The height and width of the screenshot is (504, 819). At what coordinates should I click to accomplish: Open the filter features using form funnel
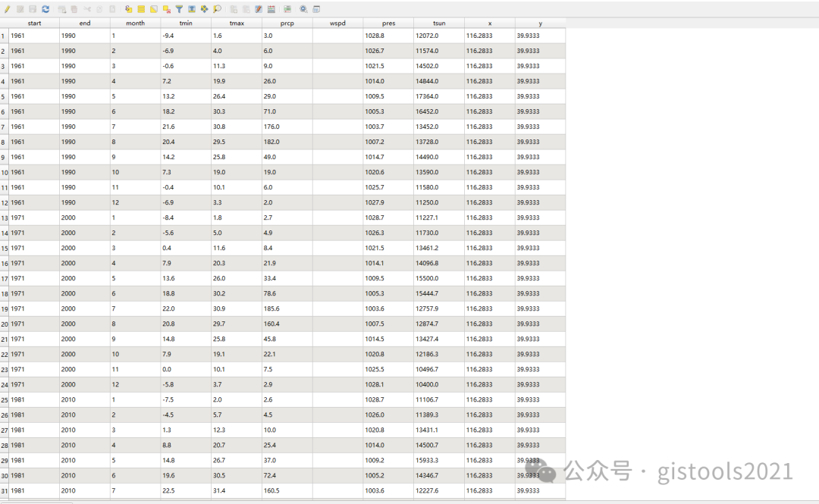coord(179,9)
